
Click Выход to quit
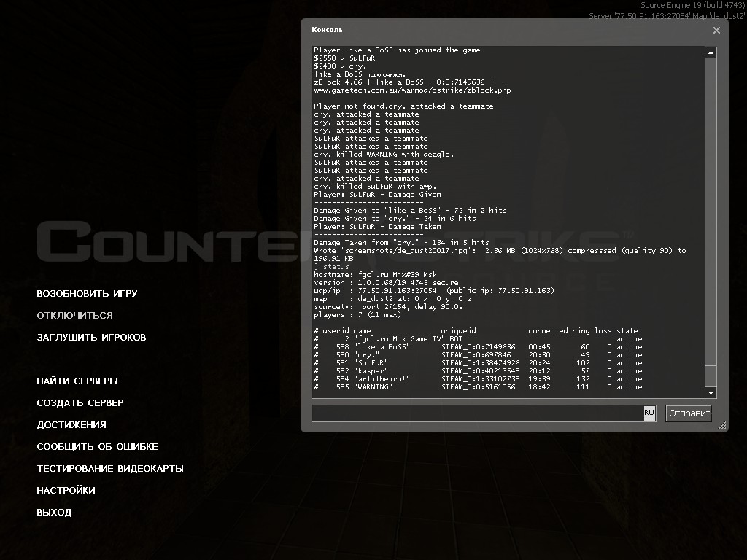tap(54, 513)
